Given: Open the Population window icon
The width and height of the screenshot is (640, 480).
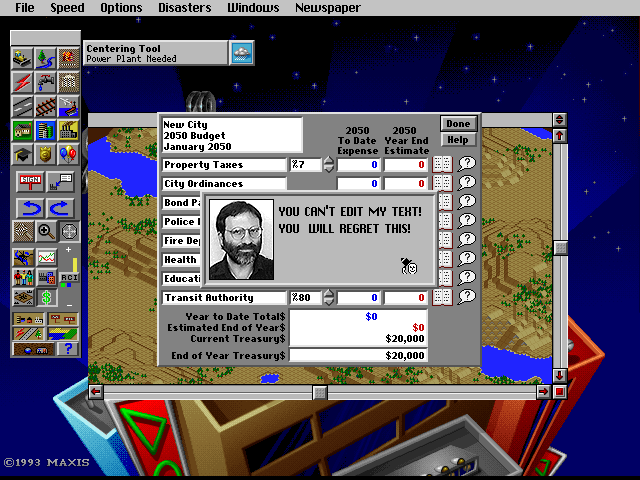Looking at the screenshot, I should (x=23, y=278).
